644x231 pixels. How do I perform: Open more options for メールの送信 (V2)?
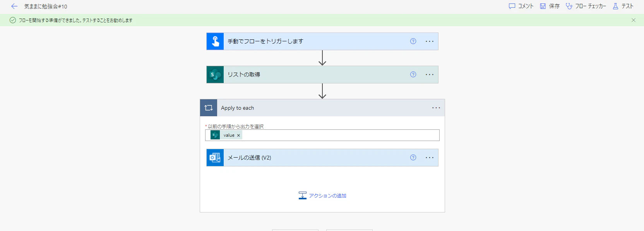pos(430,158)
